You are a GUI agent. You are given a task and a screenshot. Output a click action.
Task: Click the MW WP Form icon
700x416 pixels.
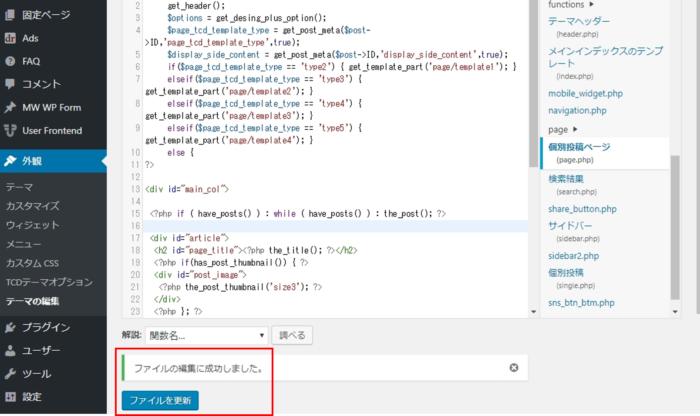[x=10, y=108]
